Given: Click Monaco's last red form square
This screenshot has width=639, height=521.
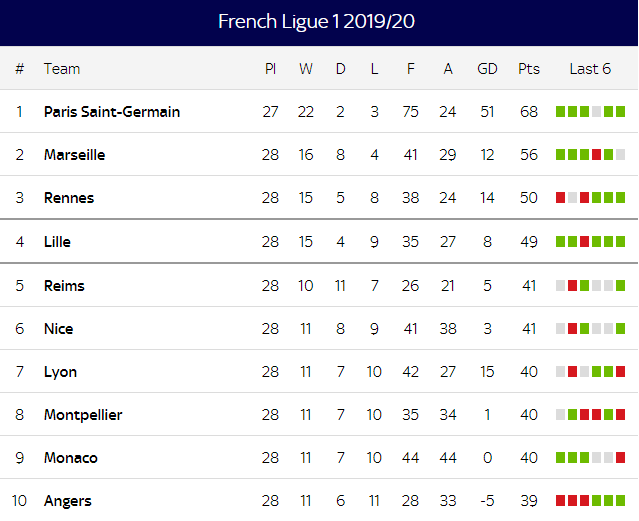Looking at the screenshot, I should (620, 457).
